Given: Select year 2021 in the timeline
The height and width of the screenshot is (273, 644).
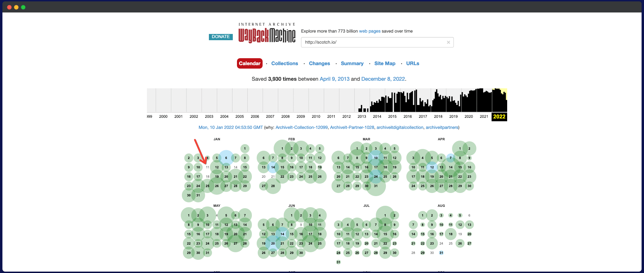Looking at the screenshot, I should [x=484, y=116].
